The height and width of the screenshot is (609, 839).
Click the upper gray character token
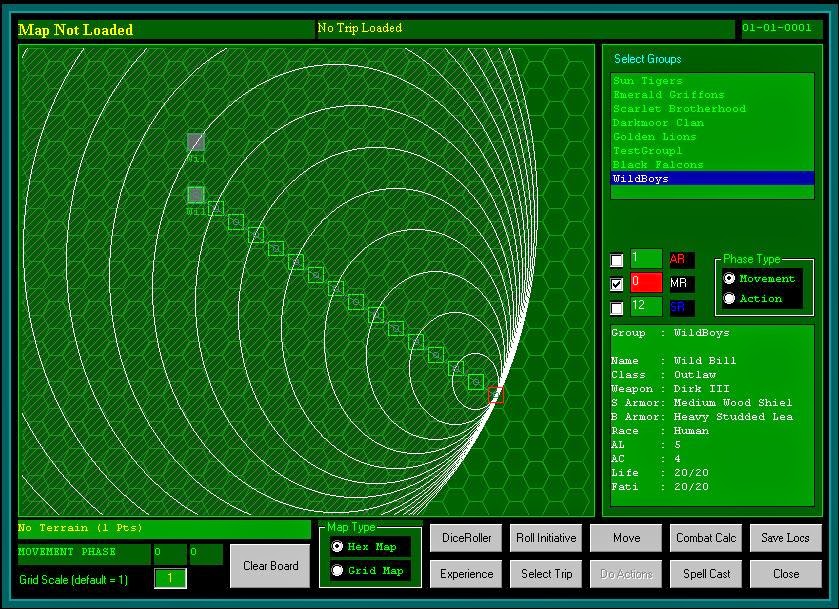coord(196,142)
